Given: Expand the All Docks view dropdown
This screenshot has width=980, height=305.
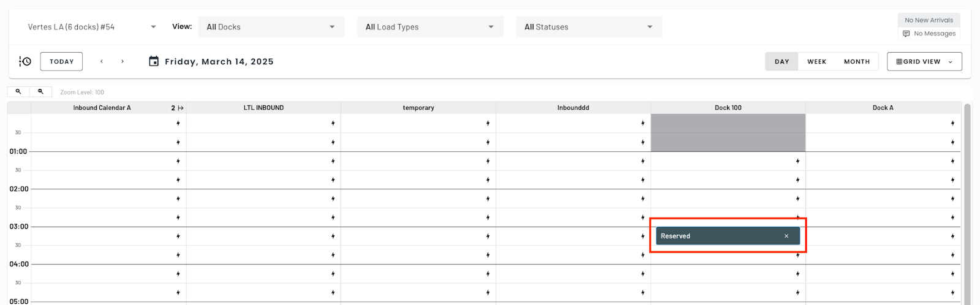Looking at the screenshot, I should point(271,27).
